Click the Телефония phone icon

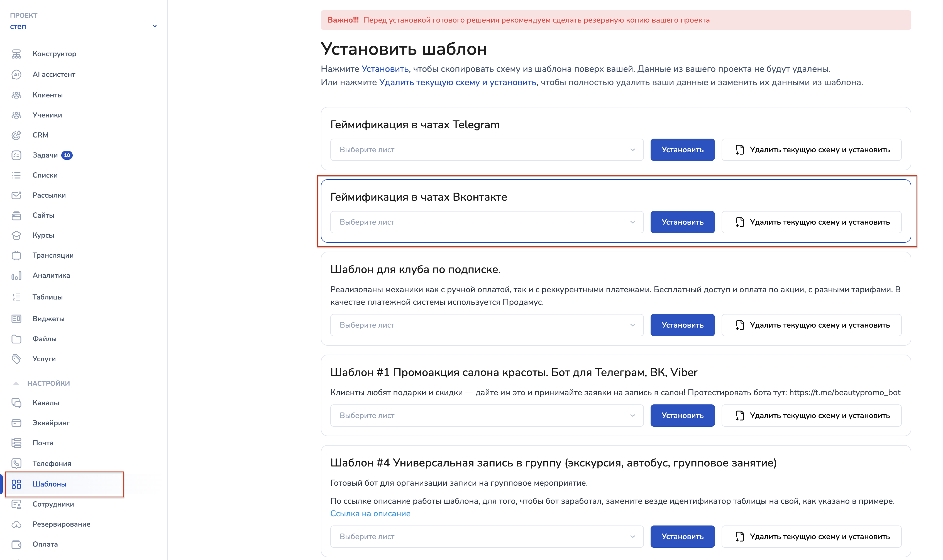click(x=16, y=463)
